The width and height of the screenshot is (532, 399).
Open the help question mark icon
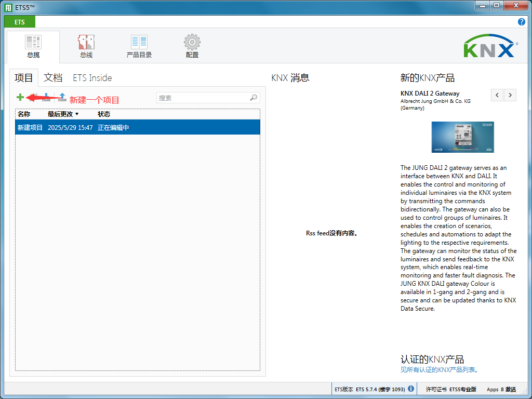pyautogui.click(x=522, y=22)
